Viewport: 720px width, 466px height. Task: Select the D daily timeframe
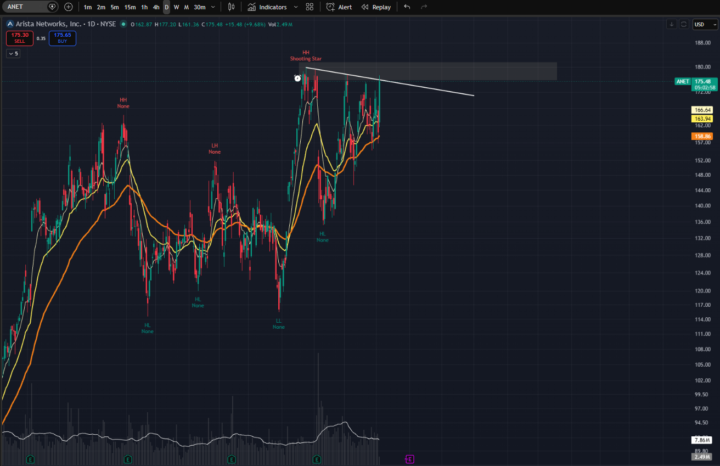pyautogui.click(x=166, y=7)
